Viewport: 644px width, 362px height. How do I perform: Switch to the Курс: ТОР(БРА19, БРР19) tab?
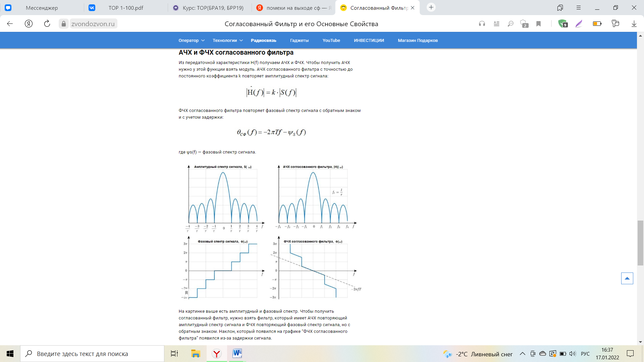point(210,8)
